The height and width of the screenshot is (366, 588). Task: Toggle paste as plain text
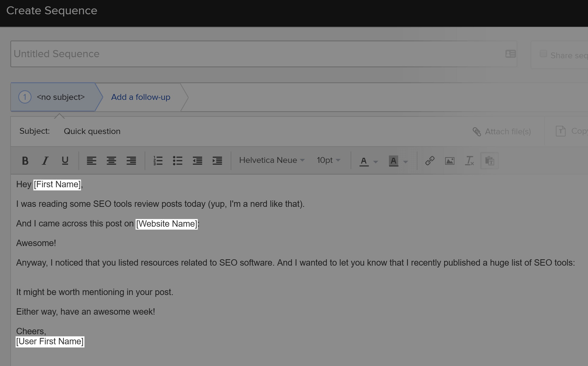tap(490, 161)
